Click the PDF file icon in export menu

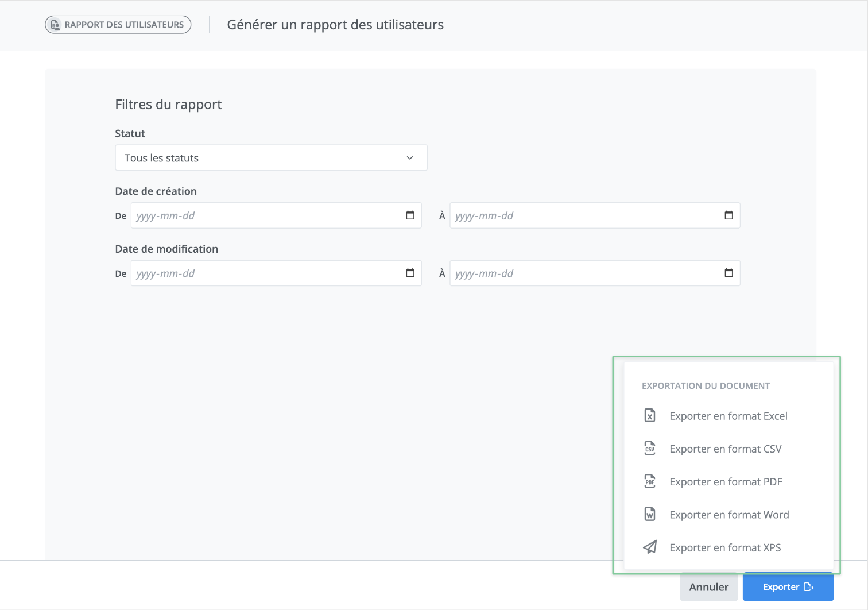coord(649,481)
